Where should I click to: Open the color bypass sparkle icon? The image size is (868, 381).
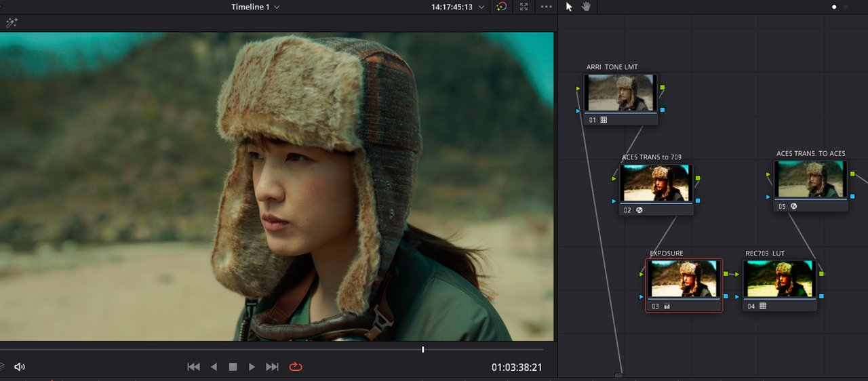click(x=501, y=7)
